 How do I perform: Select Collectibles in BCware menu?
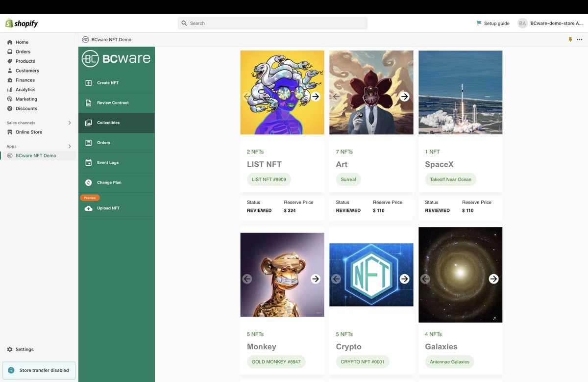click(x=117, y=123)
